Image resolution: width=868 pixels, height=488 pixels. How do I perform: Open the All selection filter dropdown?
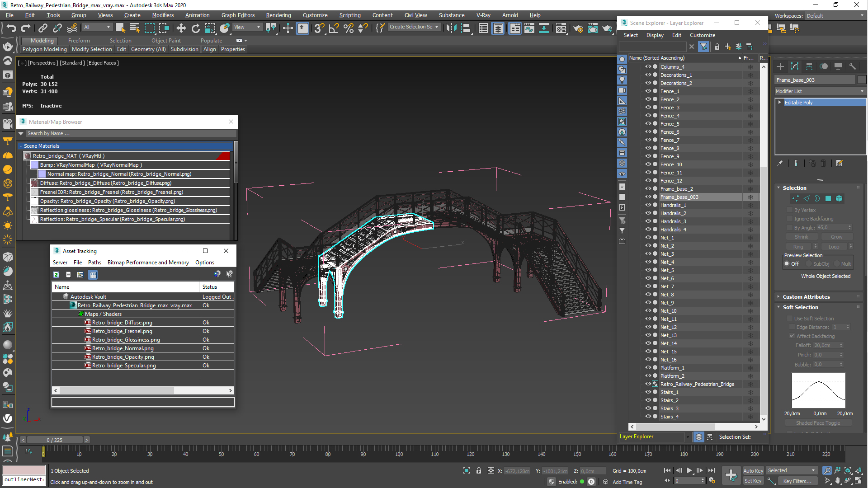click(x=97, y=28)
